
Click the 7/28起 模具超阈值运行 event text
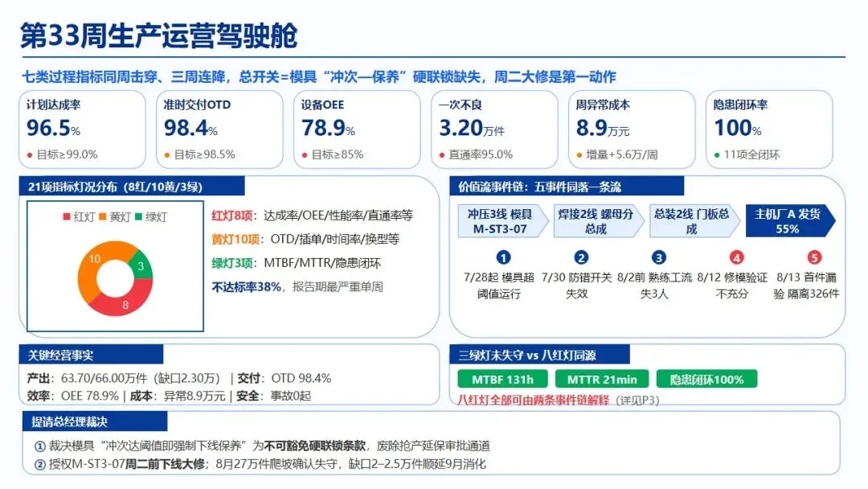coord(499,286)
